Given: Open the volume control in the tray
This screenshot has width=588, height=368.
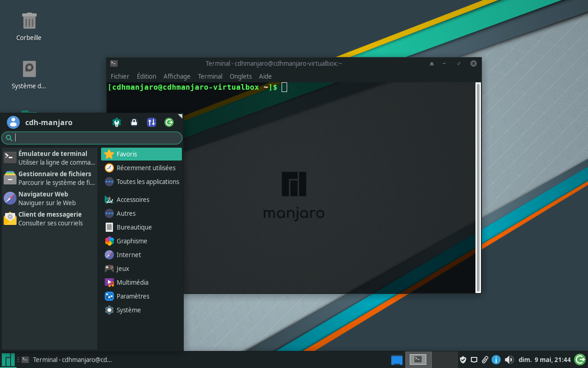Looking at the screenshot, I should pos(509,359).
